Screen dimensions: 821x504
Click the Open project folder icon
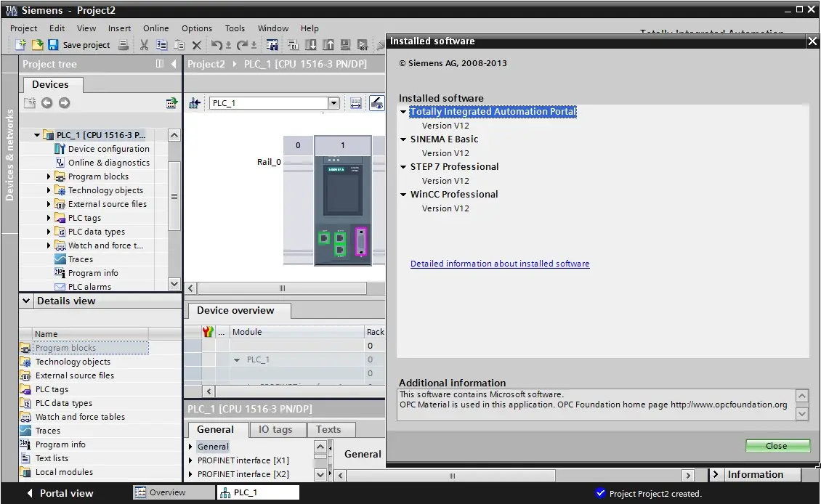point(37,45)
